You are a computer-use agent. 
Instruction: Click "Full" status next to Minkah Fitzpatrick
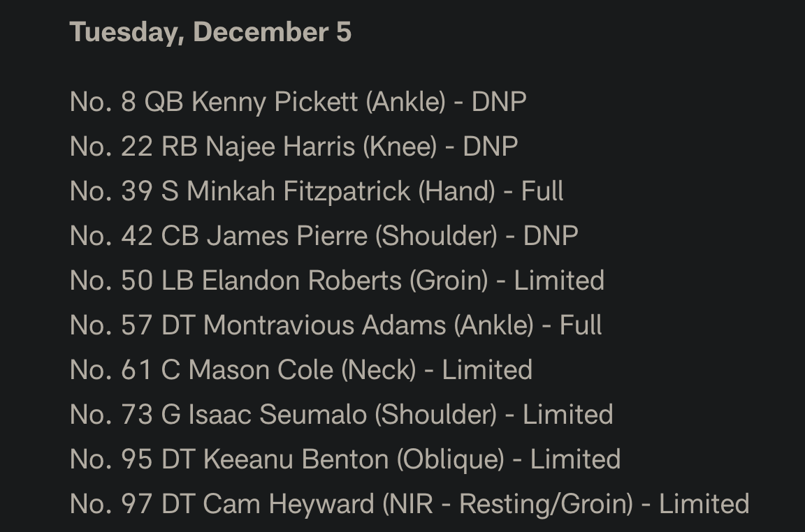(542, 191)
